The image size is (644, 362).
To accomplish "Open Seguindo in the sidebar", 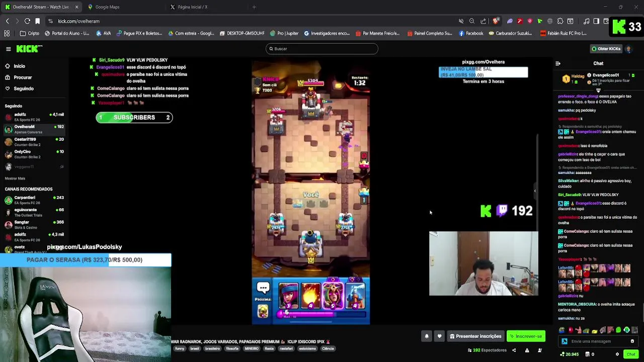I will coord(24,88).
